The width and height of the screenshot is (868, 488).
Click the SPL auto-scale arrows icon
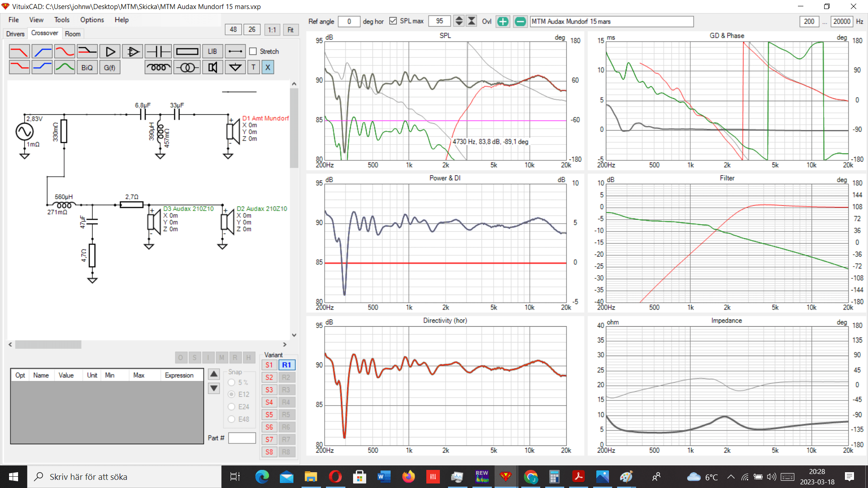[x=472, y=21]
